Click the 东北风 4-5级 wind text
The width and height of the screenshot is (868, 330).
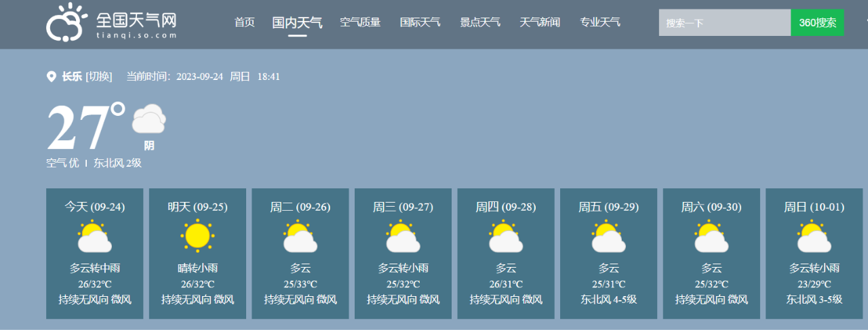pyautogui.click(x=609, y=300)
